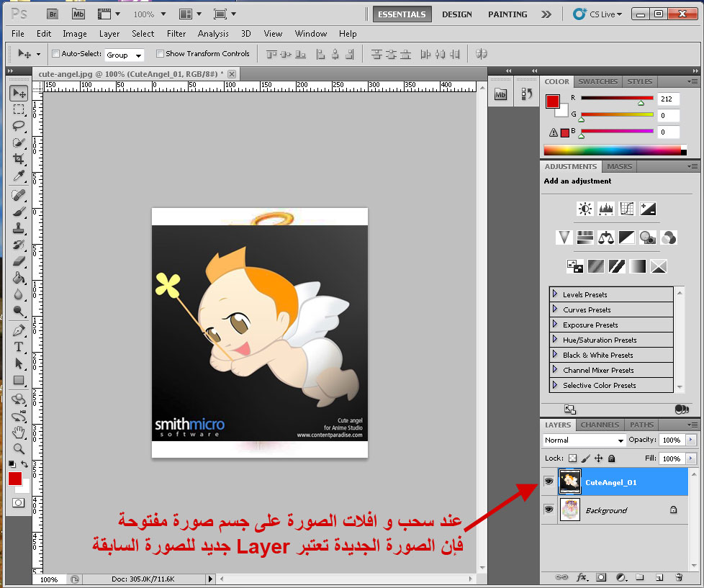Switch to the Masks tab
Screen dimensions: 704x588
click(x=619, y=166)
